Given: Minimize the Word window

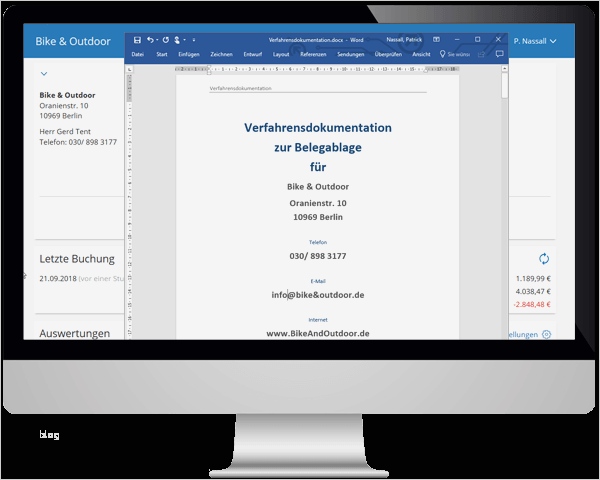Looking at the screenshot, I should click(457, 39).
